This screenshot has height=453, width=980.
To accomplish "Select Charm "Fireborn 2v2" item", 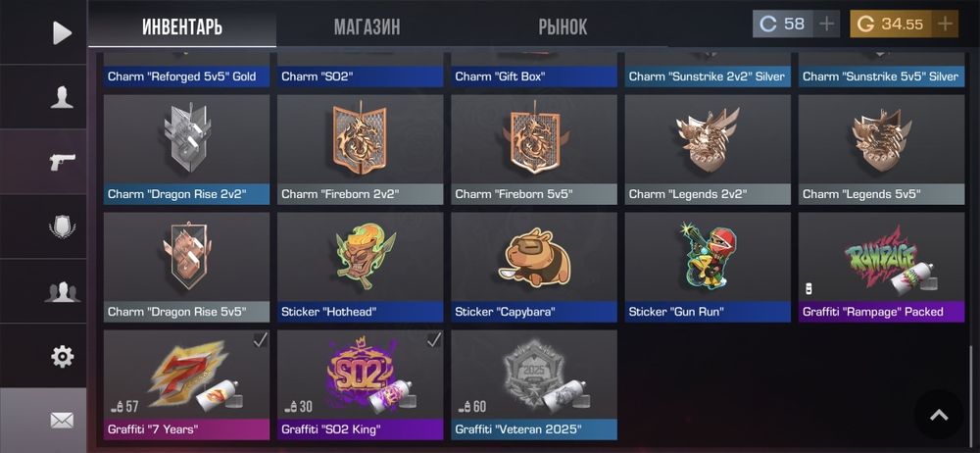I will (360, 150).
